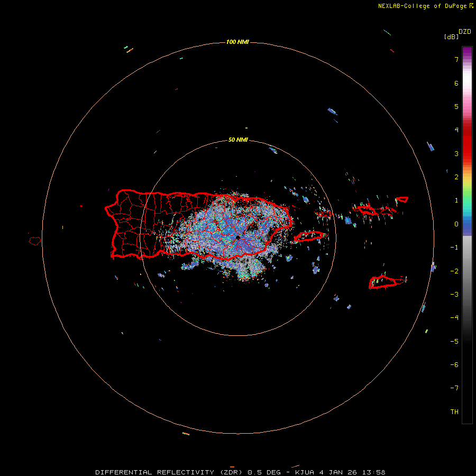Click the -6 value on the color scale
Viewport: 476px width, 476px height.
click(x=454, y=365)
